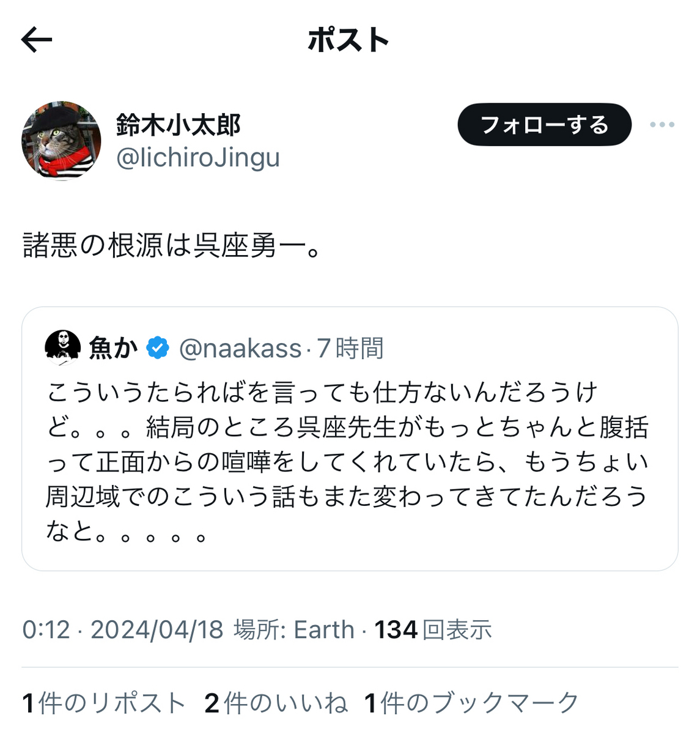The image size is (700, 734).
Task: Tap the blue verified badge next to 魚か
Action: [x=158, y=347]
